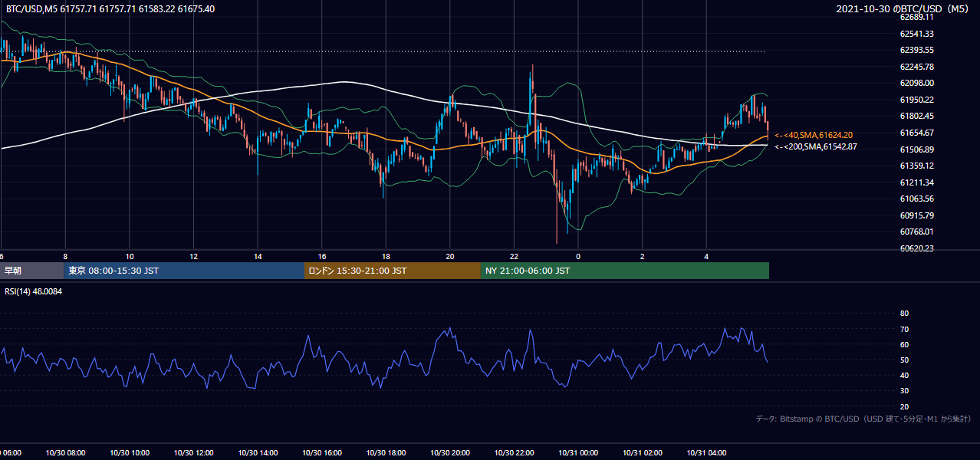
Task: Click midnight hour label 0 under price chart
Action: point(578,257)
